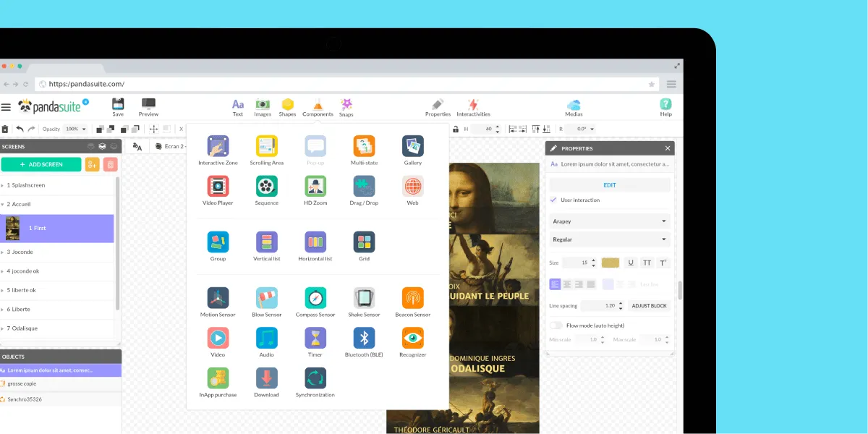
Task: Enable Flow mode auto height toggle
Action: click(x=556, y=325)
